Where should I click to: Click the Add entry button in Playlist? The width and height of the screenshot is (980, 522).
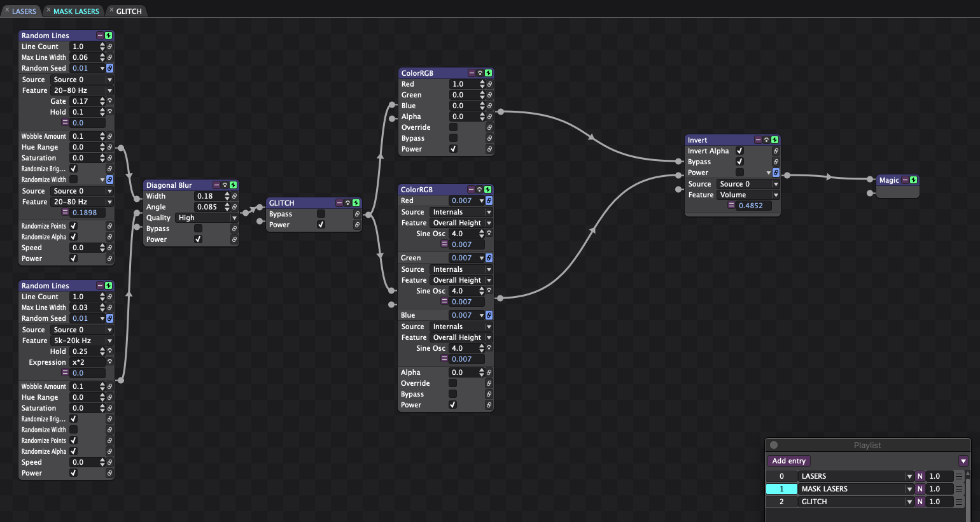[789, 461]
